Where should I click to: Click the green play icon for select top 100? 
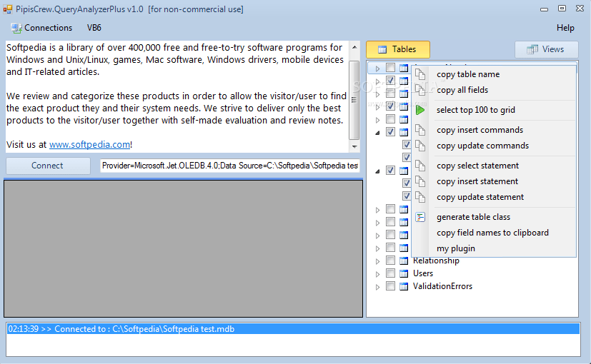pyautogui.click(x=420, y=110)
